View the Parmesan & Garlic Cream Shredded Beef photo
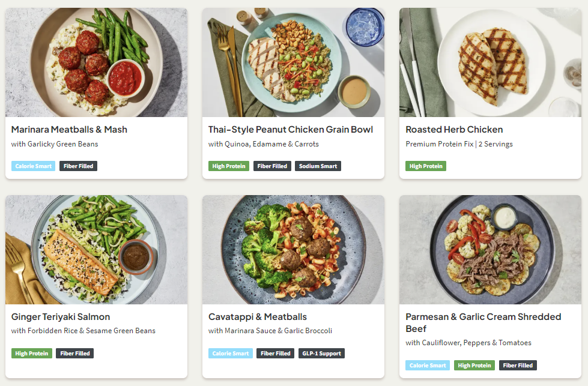The height and width of the screenshot is (386, 588). coord(490,250)
